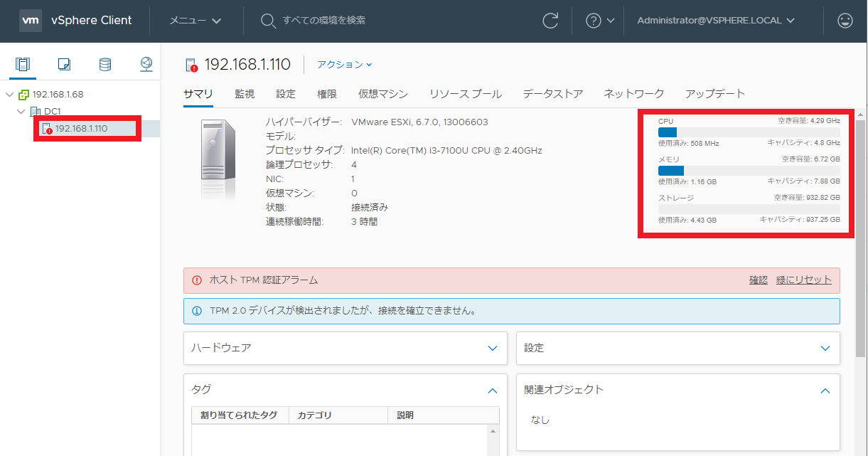
Task: Switch to the 仮想マシン tab
Action: (x=383, y=94)
